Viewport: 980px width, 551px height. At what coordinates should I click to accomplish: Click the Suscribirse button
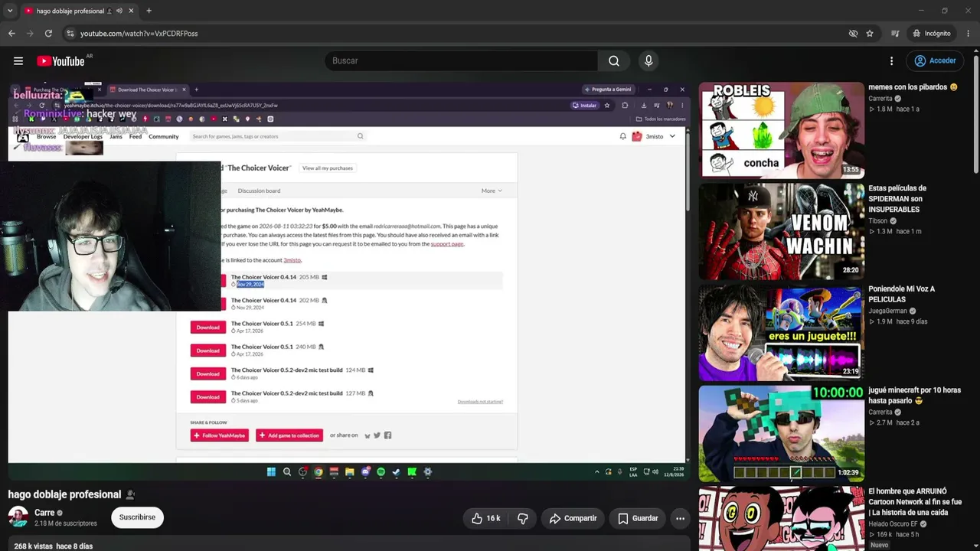point(137,517)
